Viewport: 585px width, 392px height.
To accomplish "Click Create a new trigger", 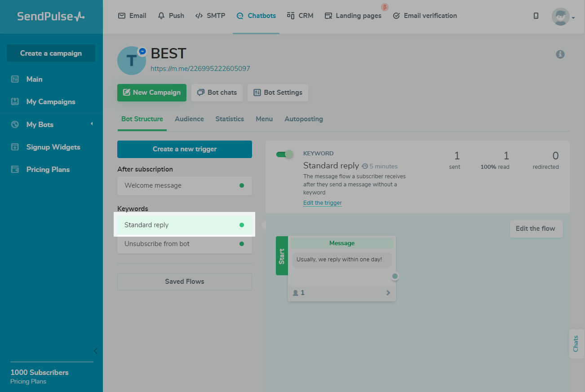I will 185,149.
